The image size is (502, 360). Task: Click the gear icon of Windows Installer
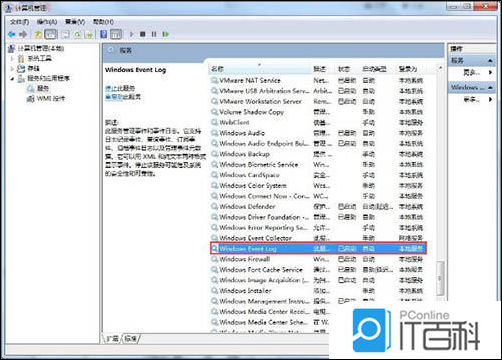[214, 291]
